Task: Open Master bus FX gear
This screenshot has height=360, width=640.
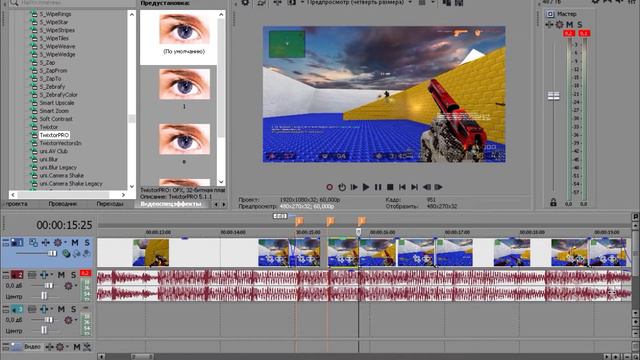Action: (560, 24)
